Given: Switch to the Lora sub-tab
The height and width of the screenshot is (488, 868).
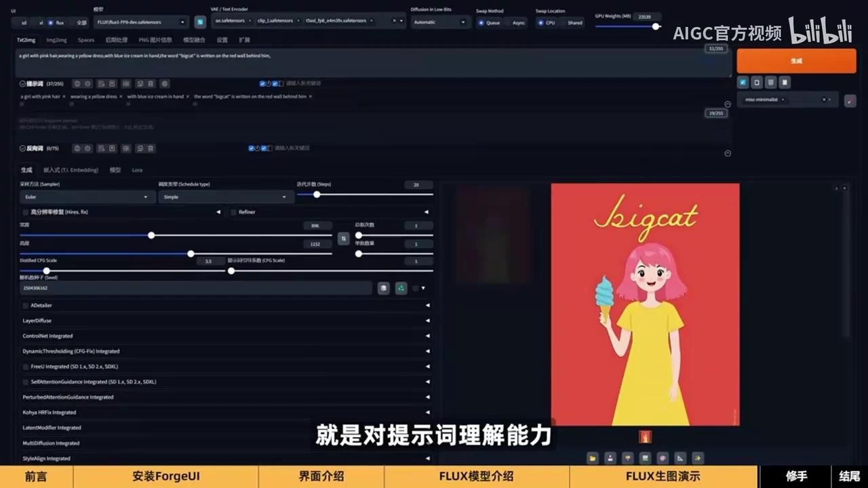Looking at the screenshot, I should pos(137,170).
